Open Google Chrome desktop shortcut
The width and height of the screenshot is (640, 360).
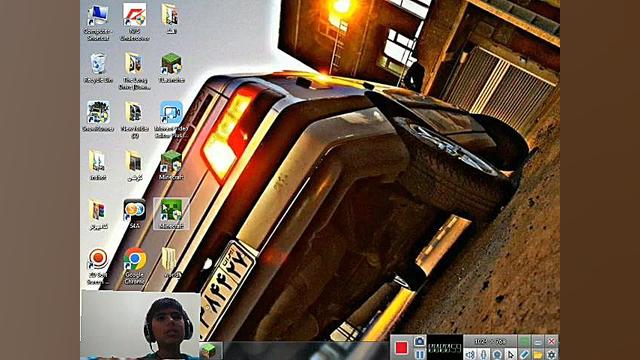click(x=134, y=266)
